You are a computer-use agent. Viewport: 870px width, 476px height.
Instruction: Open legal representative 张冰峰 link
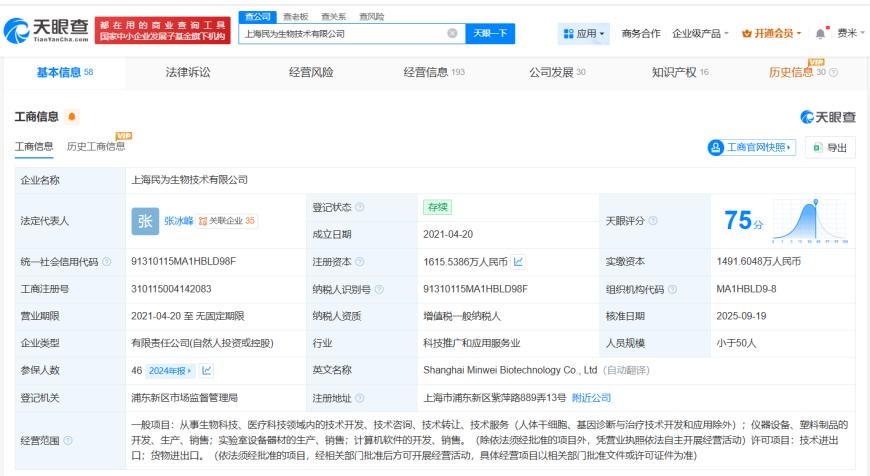coord(179,221)
